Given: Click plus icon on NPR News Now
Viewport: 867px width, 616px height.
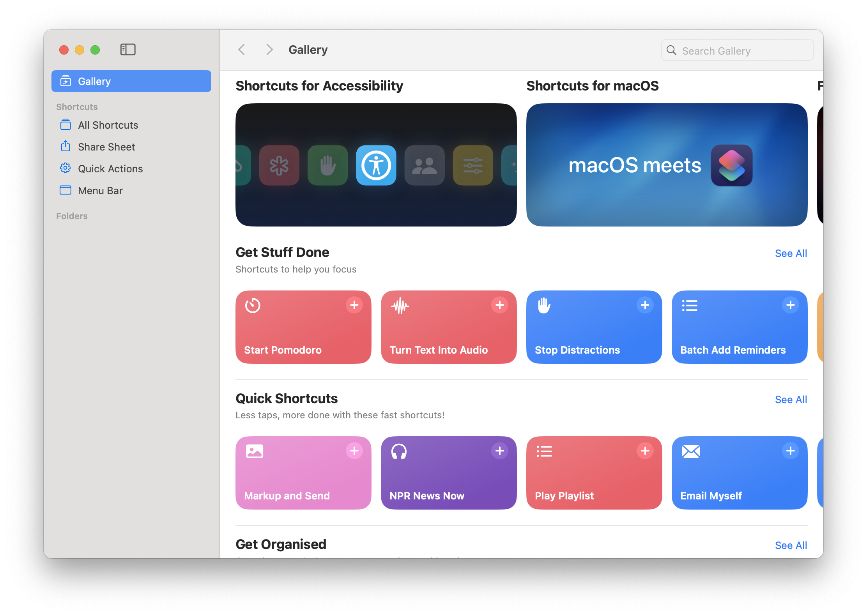Looking at the screenshot, I should click(499, 451).
